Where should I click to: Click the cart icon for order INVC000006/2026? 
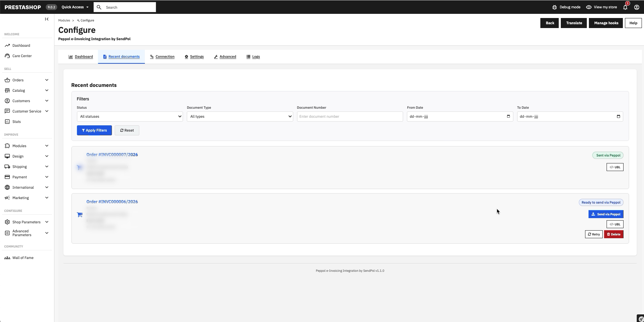pos(80,215)
